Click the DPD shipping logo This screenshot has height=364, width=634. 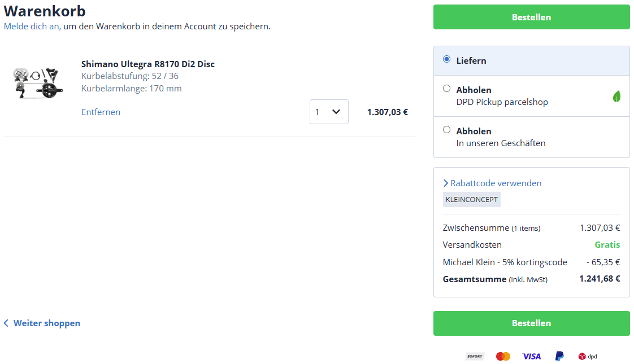[x=587, y=356]
